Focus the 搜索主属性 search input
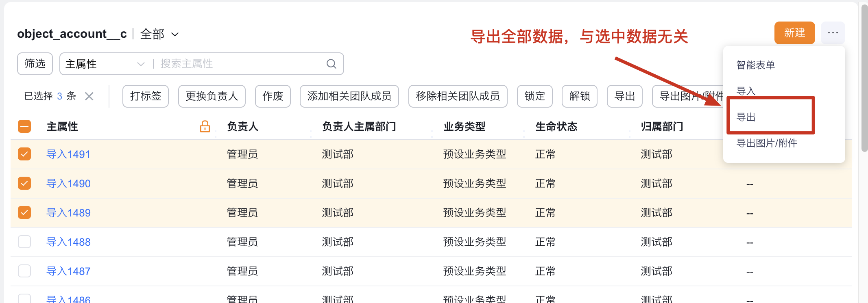Screen dimensions: 868x303 click(240, 64)
